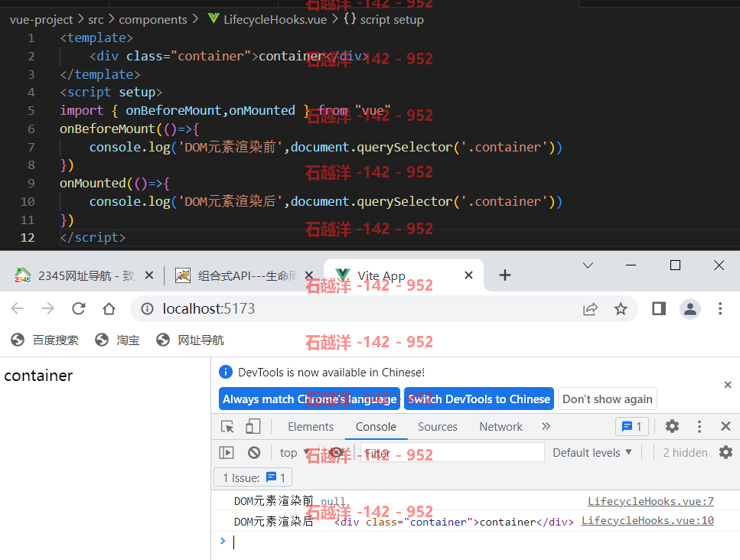Click the browser Forward arrow
The height and width of the screenshot is (560, 740).
47,308
